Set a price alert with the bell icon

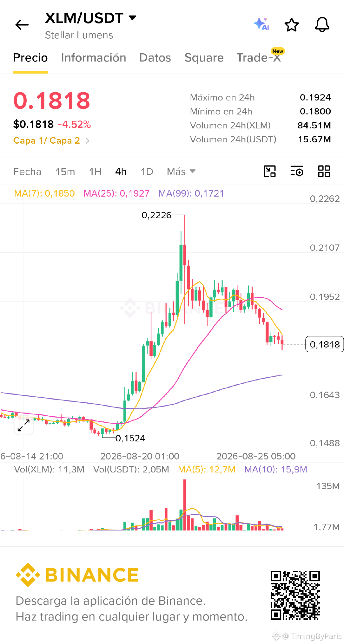pyautogui.click(x=322, y=25)
